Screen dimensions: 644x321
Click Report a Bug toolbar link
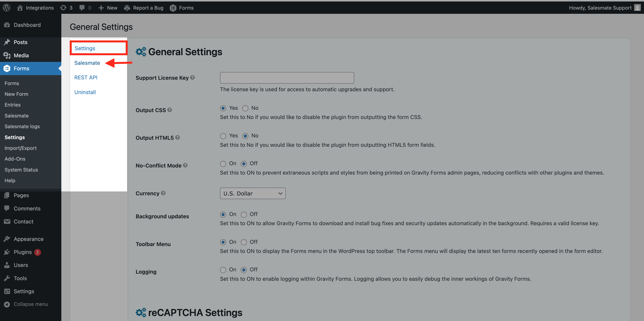point(148,8)
